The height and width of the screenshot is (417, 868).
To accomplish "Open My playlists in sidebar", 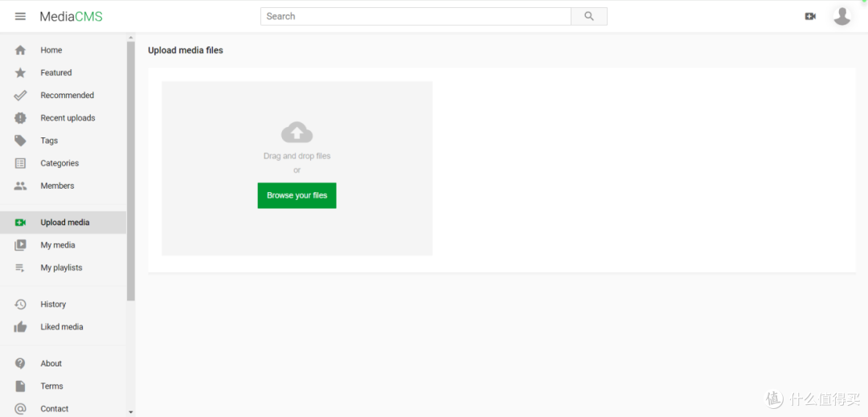I will pyautogui.click(x=61, y=268).
